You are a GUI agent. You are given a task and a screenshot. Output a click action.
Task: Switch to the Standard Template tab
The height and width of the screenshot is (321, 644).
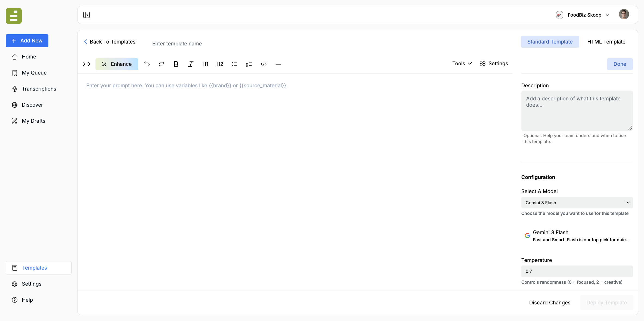tap(550, 42)
